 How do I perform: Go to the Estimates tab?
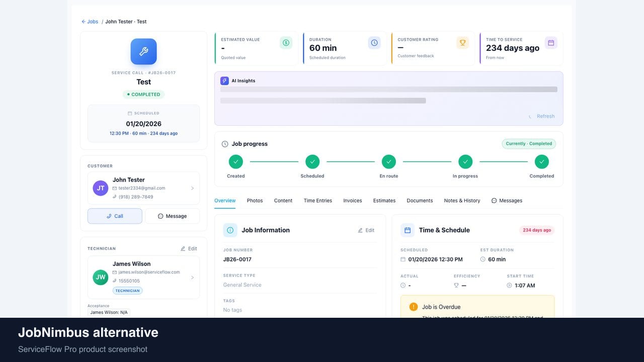click(384, 201)
